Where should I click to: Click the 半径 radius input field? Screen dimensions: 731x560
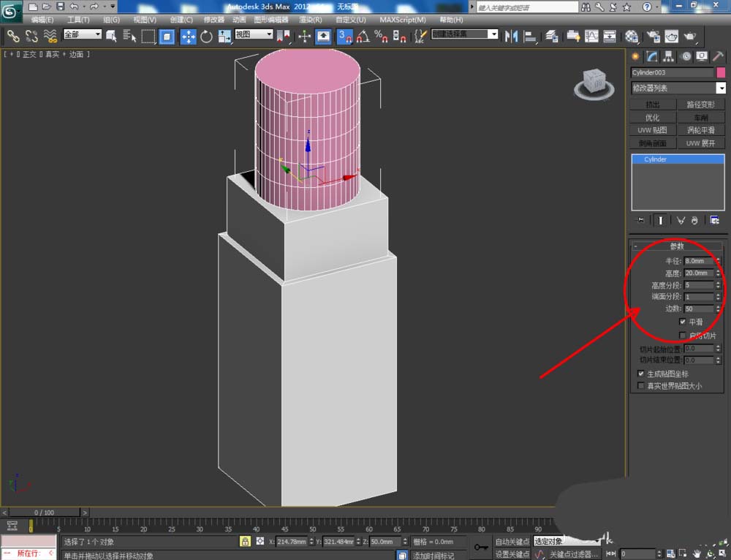coord(699,261)
